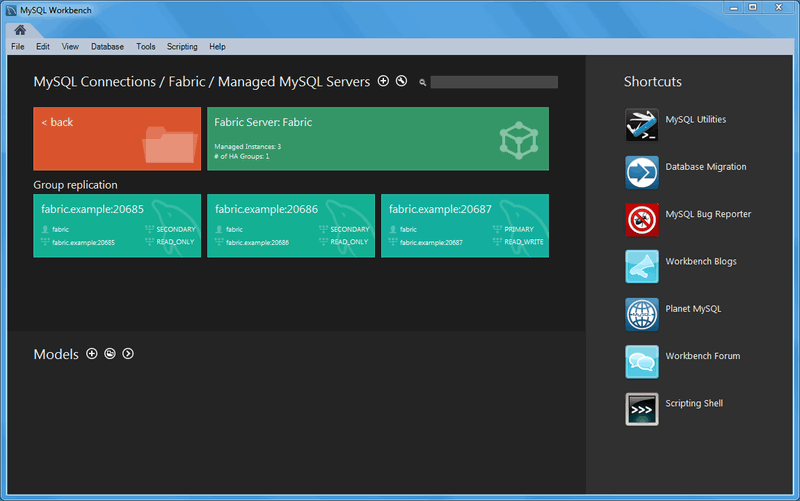Click the Fabric cube network icon
800x501 pixels.
(x=519, y=140)
